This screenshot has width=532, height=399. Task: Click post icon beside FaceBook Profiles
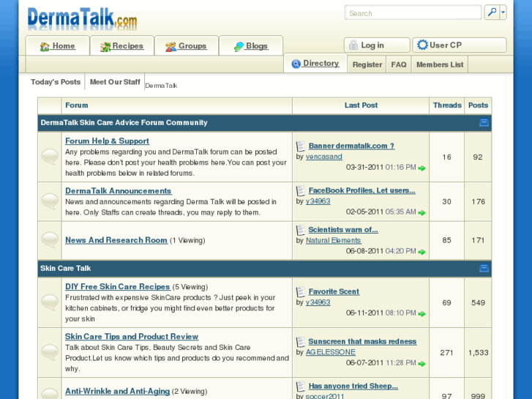[x=301, y=191]
